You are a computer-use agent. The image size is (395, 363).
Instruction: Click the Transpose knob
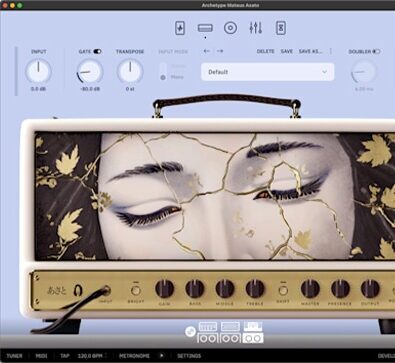coord(130,71)
